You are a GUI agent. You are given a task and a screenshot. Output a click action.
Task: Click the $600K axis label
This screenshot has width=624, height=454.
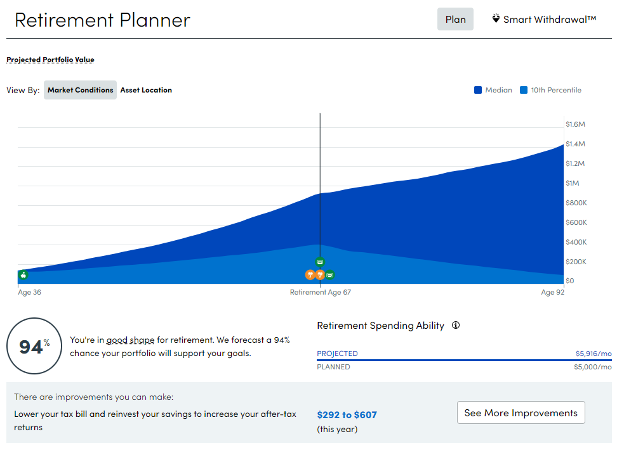[576, 222]
